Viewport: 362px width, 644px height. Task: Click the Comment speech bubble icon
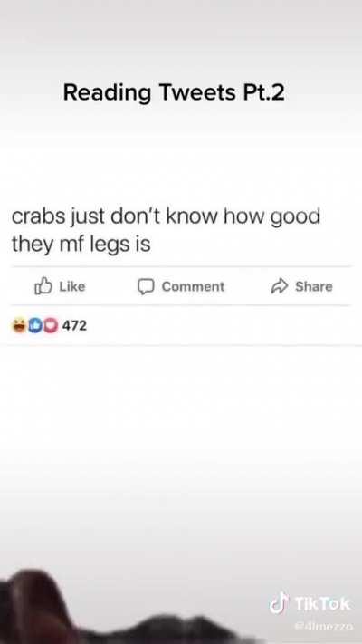tap(146, 286)
